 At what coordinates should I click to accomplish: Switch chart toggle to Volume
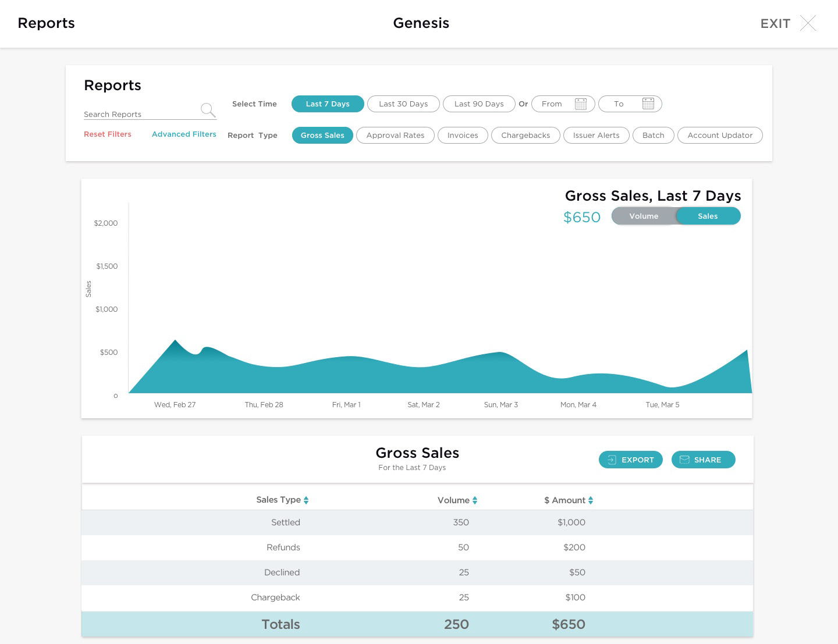(x=644, y=216)
